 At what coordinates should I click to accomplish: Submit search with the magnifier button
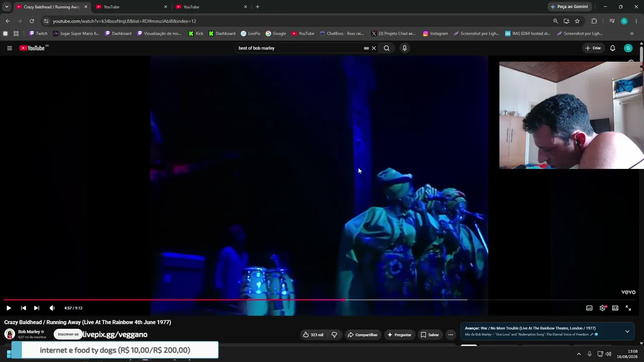tap(386, 48)
